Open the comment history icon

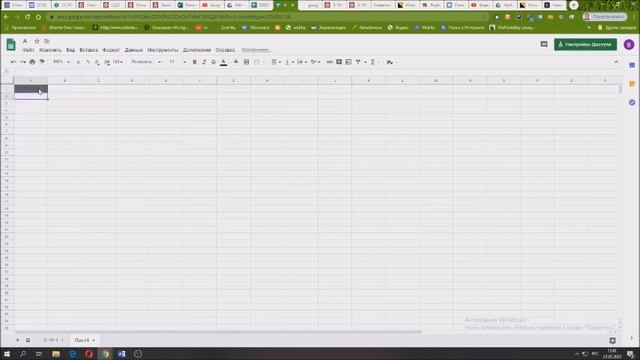point(544,44)
